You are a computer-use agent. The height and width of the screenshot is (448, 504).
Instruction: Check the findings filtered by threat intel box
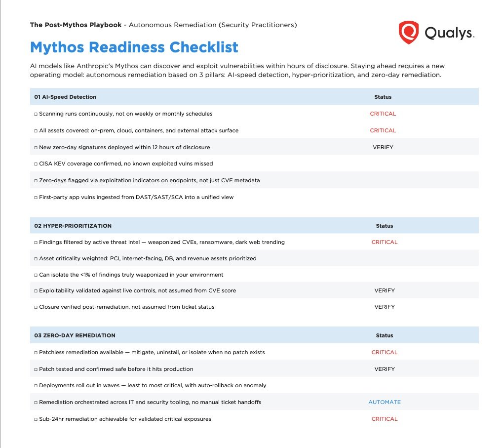pos(36,243)
